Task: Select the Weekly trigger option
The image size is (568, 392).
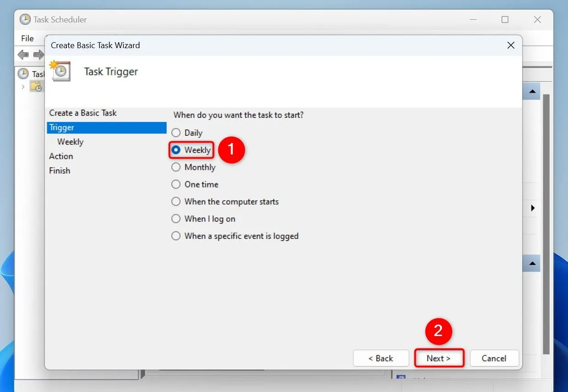Action: 176,150
